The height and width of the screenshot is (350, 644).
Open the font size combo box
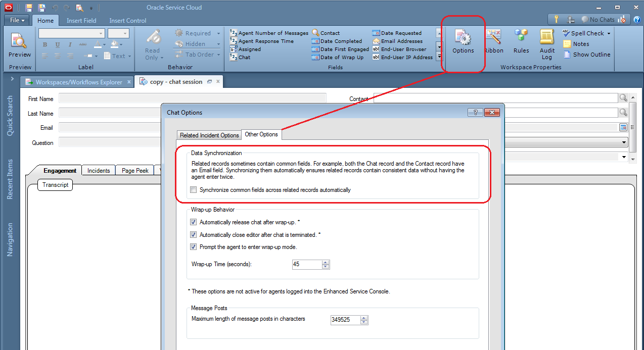coord(118,33)
